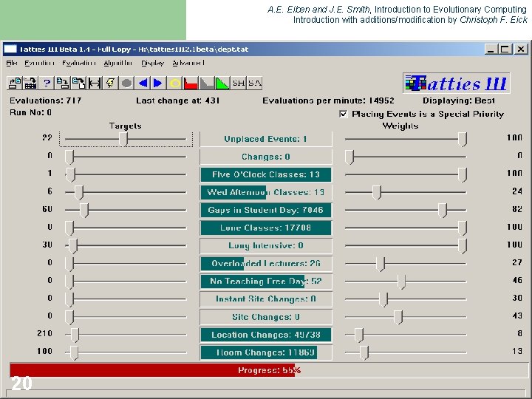
Task: Click the Evaluations per minute: 14952 text
Action: click(328, 100)
